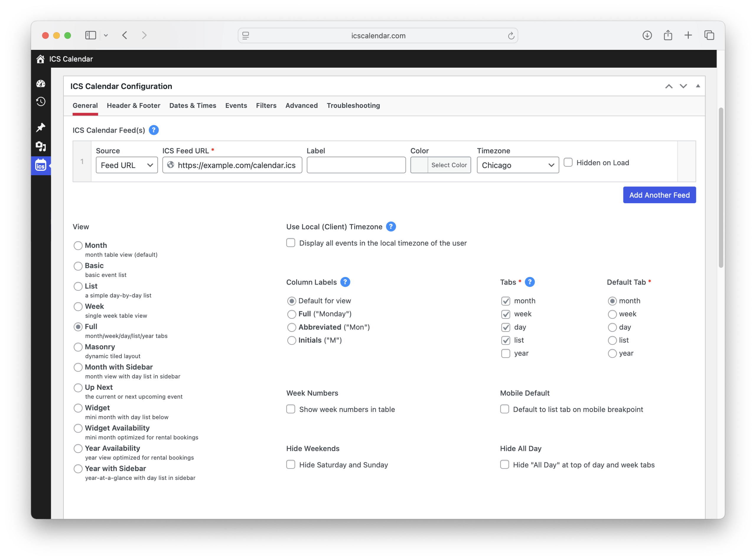Click the Safari share icon

click(x=668, y=35)
